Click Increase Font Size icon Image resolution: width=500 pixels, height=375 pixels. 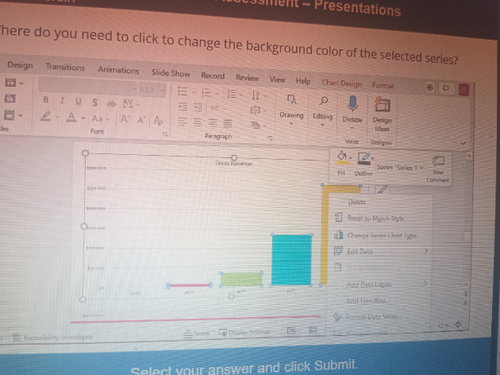click(125, 119)
